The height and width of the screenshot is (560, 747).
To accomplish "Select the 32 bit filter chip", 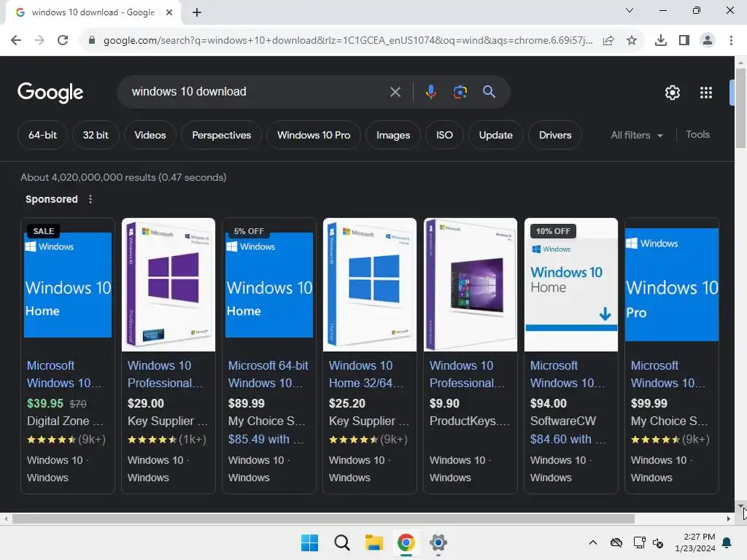I will [x=96, y=135].
